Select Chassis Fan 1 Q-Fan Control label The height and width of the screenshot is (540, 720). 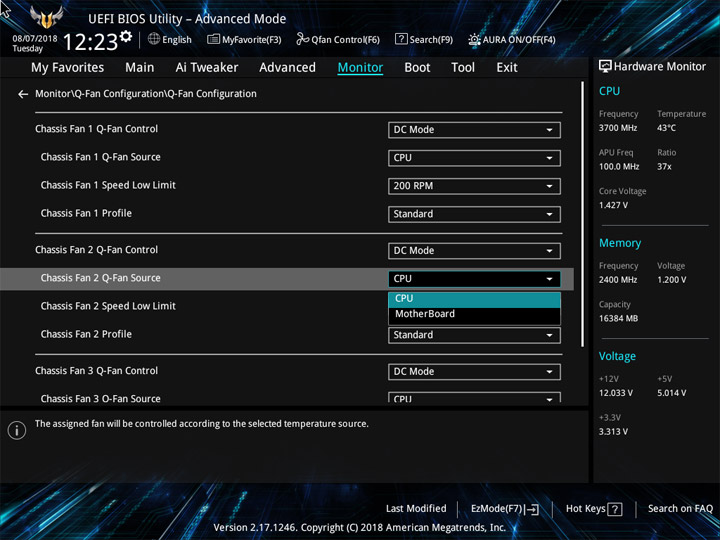[96, 129]
